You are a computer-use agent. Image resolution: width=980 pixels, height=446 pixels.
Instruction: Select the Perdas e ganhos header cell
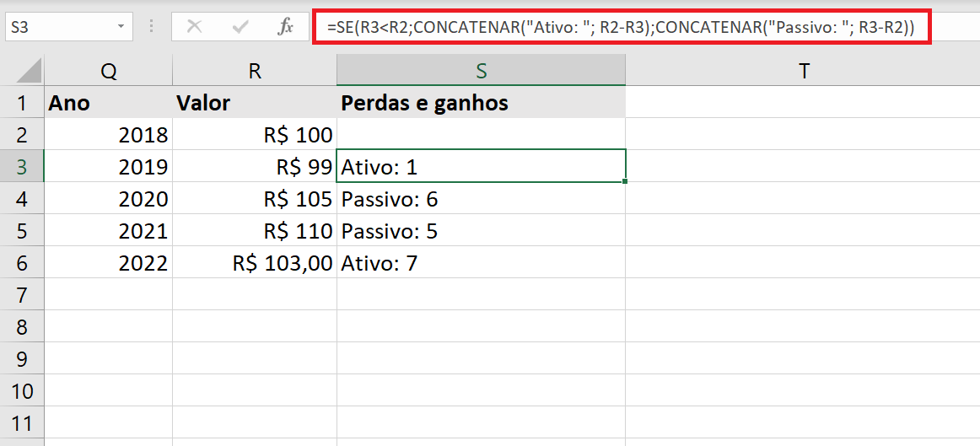pos(481,103)
